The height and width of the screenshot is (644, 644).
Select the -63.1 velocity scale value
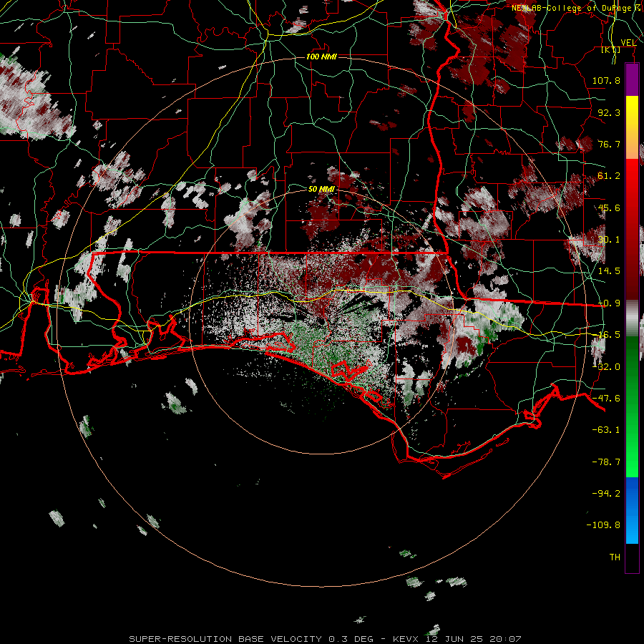point(606,430)
